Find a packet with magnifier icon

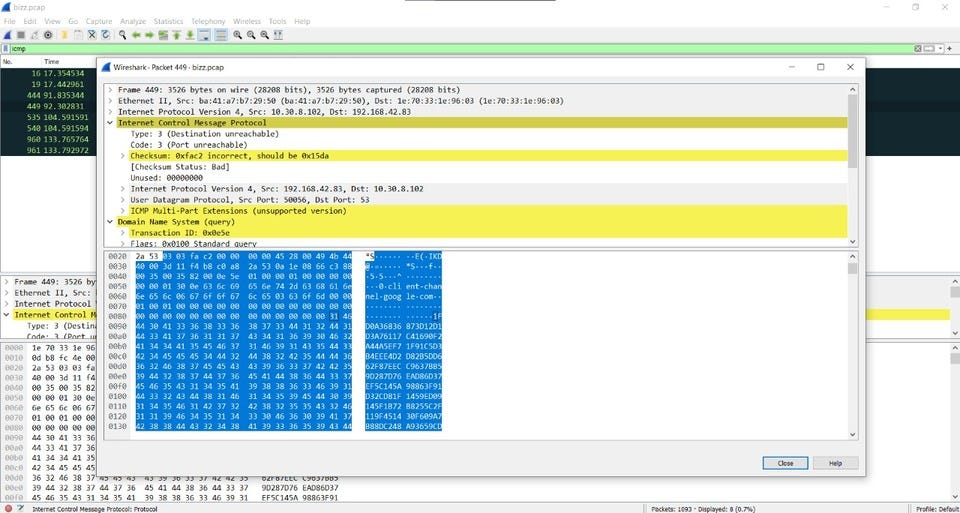(x=122, y=35)
